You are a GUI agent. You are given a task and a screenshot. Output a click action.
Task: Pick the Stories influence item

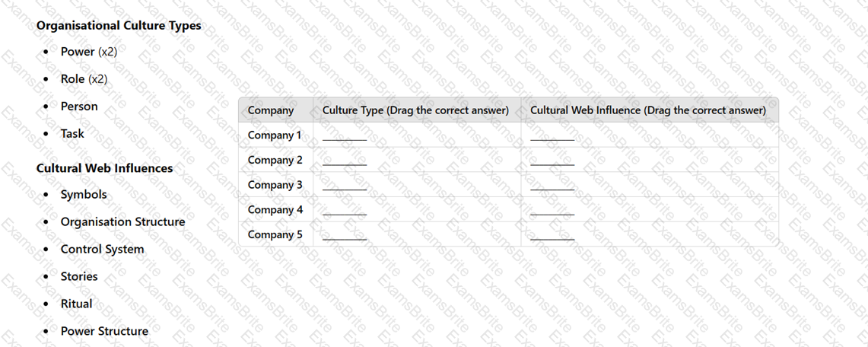coord(79,277)
